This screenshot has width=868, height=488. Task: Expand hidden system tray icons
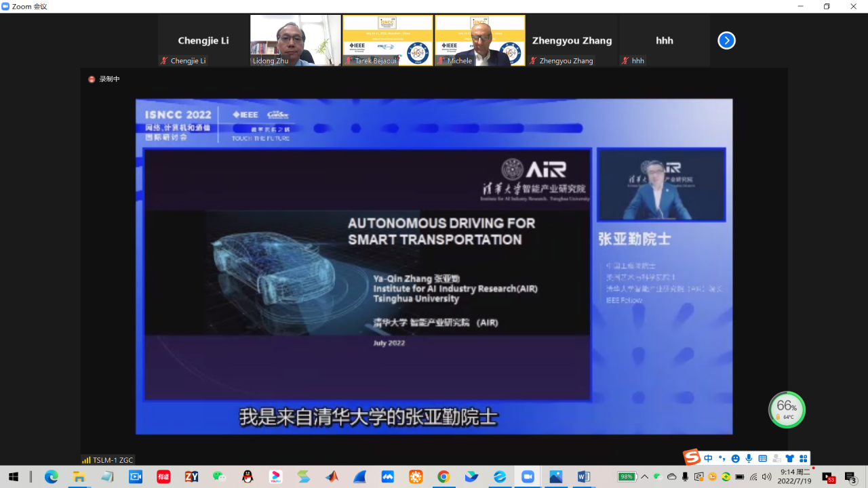(644, 476)
